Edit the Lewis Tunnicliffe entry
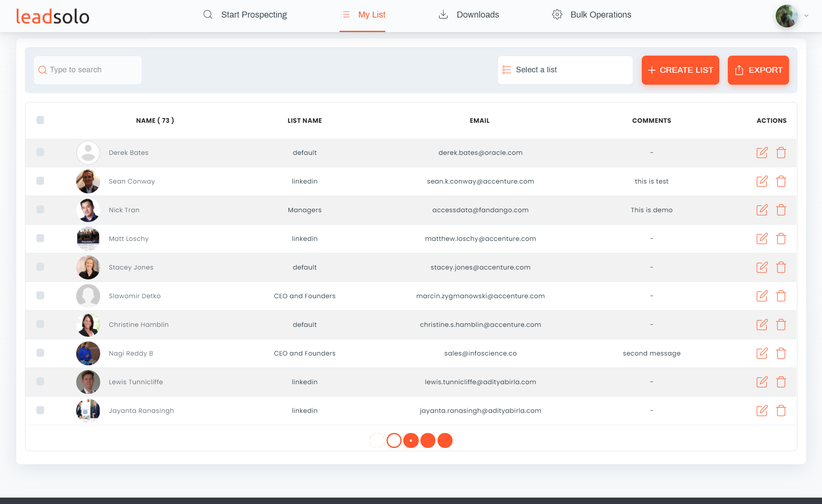 [762, 382]
